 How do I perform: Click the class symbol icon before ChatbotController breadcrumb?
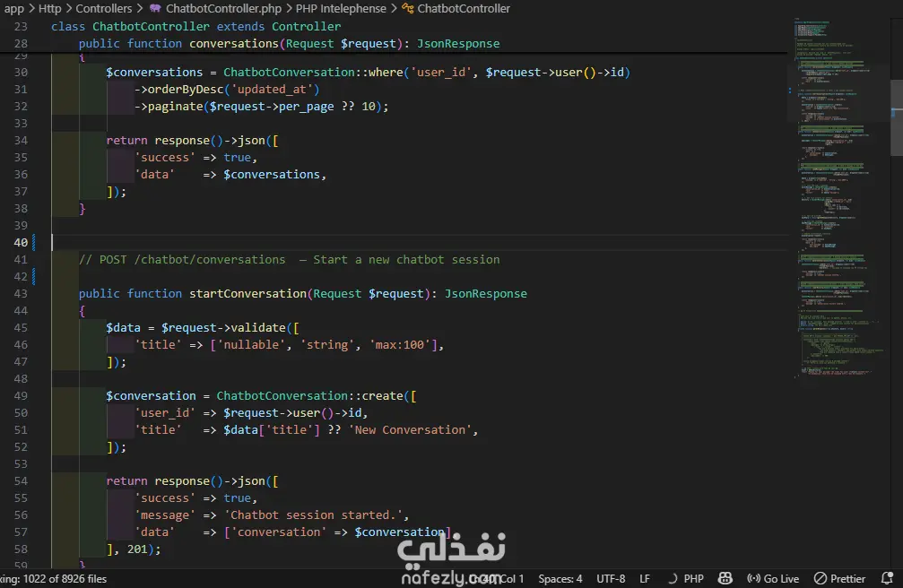click(407, 9)
